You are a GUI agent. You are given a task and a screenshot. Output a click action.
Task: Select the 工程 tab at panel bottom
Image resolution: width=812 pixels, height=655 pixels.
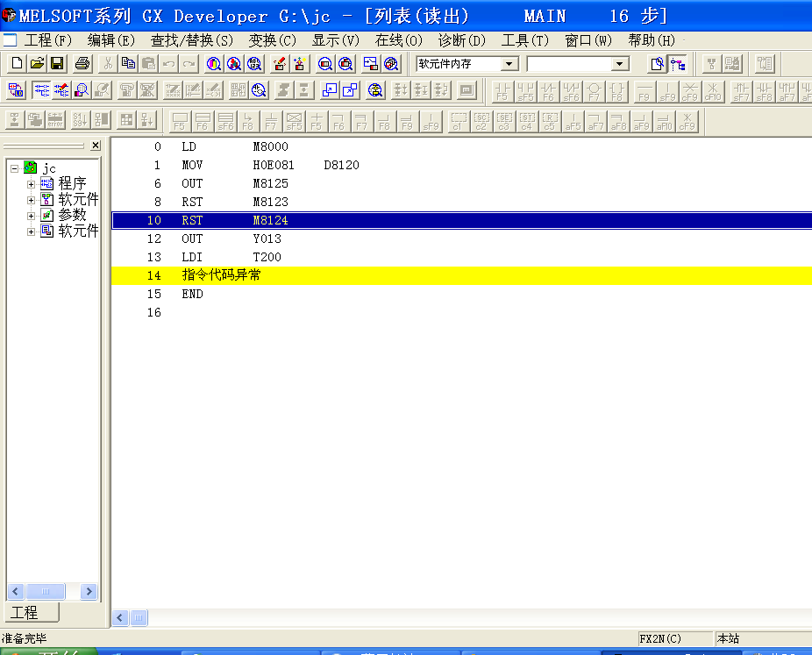click(25, 612)
